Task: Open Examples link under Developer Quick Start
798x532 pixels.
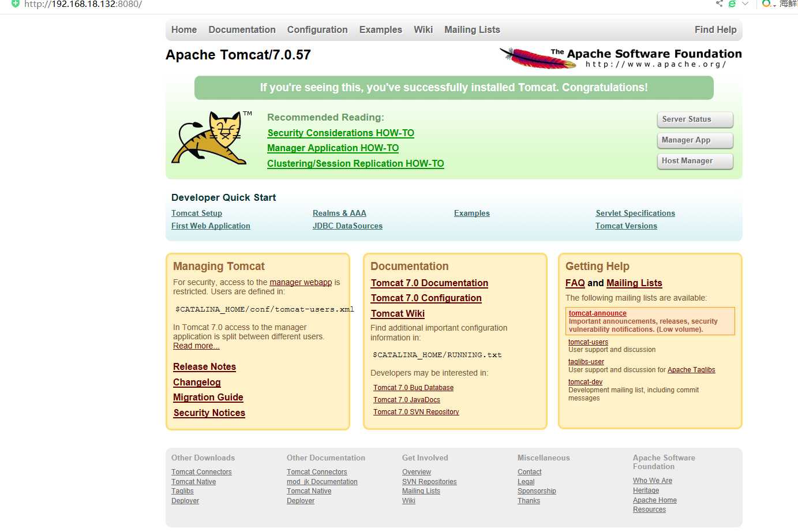Action: [472, 213]
